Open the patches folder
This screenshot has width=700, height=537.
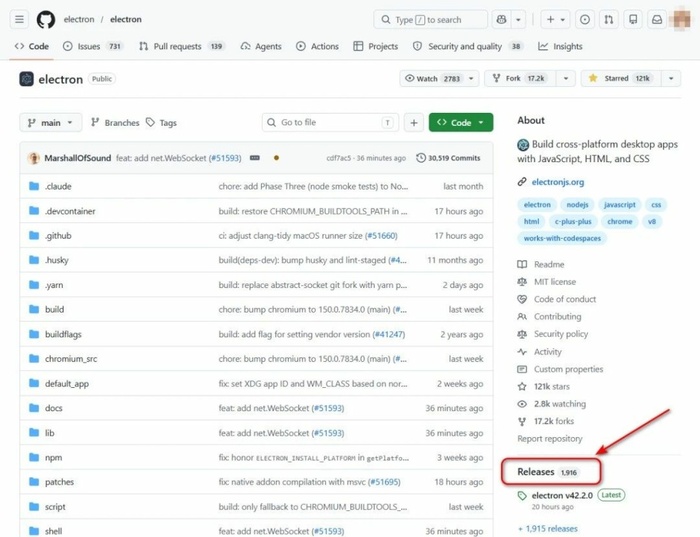pos(59,482)
